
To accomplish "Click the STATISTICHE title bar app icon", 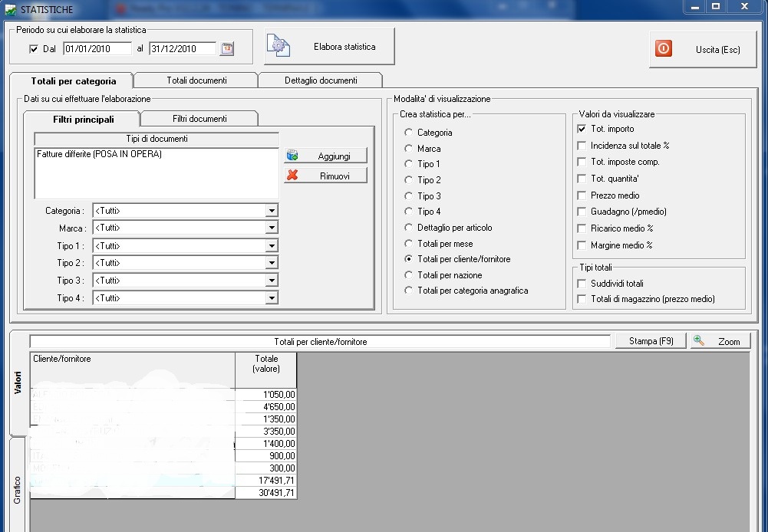I will coord(10,9).
